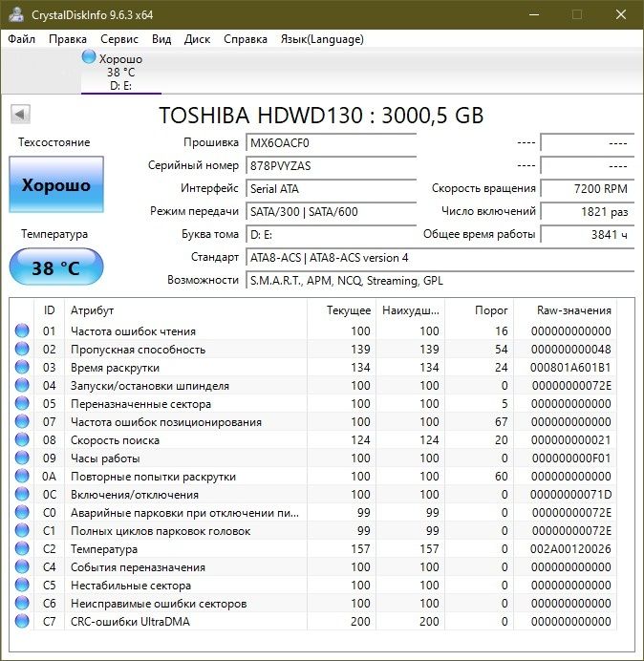Click the ID column header
The image size is (644, 661).
[50, 310]
